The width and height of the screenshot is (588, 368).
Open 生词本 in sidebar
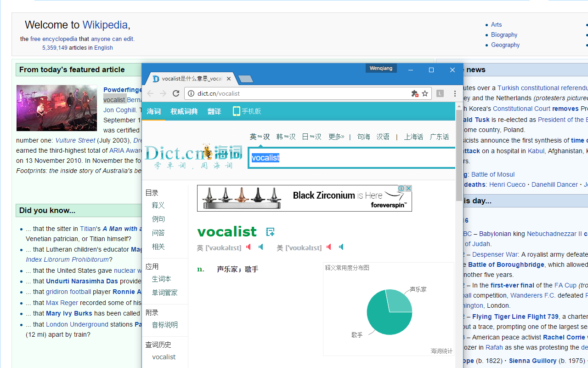(162, 279)
